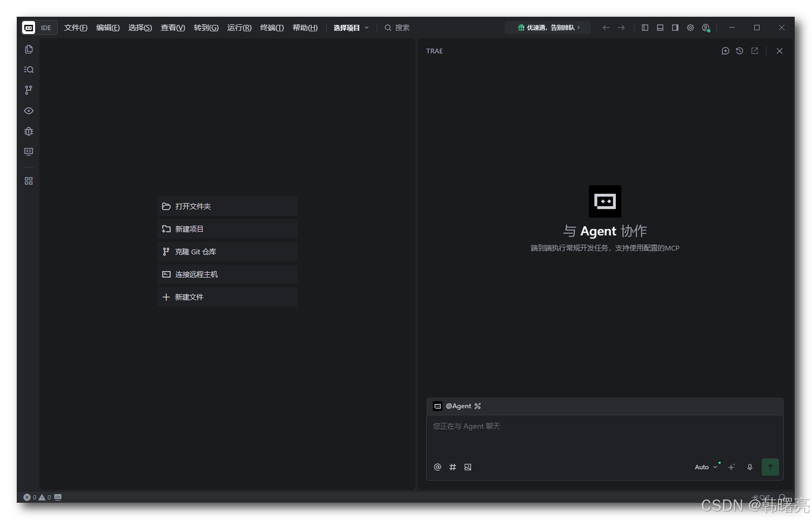Viewport: 812px width, 520px height.
Task: Navigate back with the left arrow
Action: [606, 28]
